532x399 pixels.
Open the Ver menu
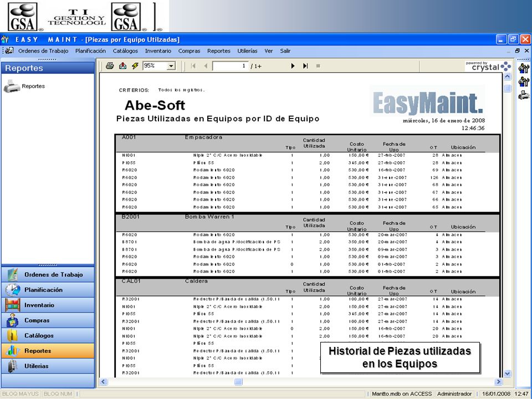tap(268, 51)
